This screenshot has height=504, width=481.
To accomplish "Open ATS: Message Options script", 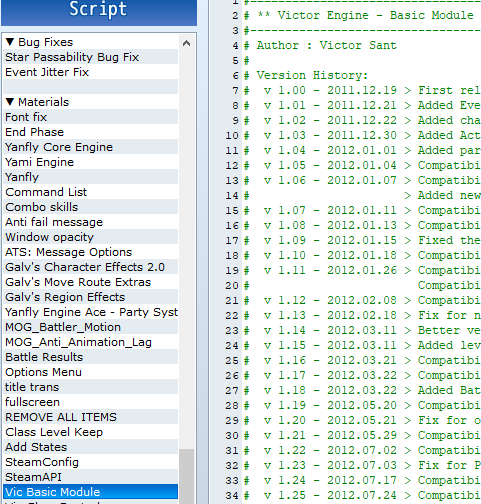I will [x=90, y=252].
